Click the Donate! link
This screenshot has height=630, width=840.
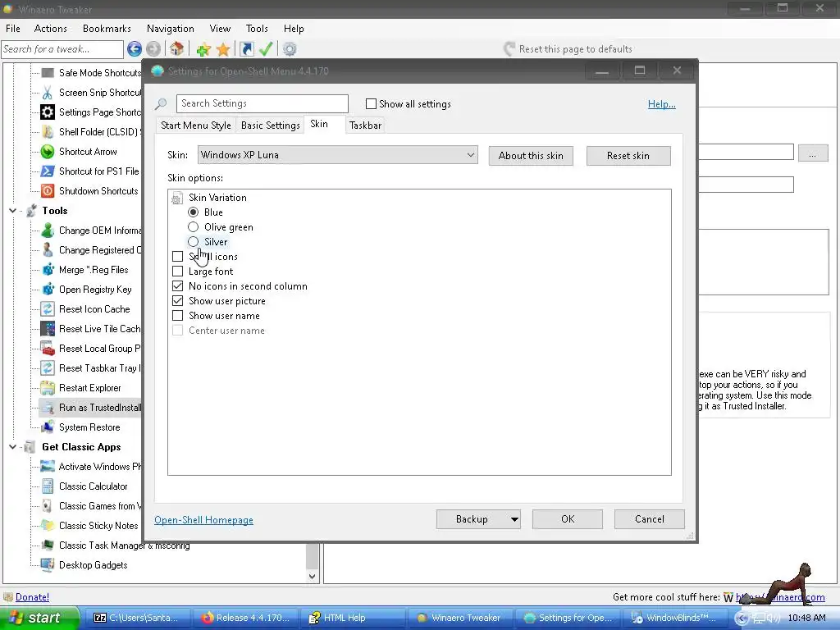32,597
